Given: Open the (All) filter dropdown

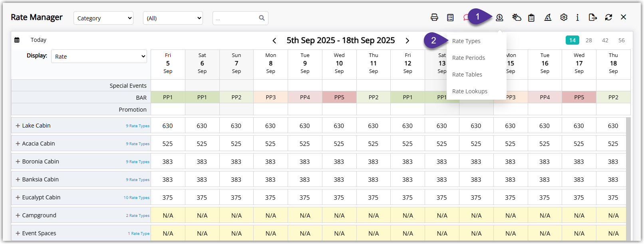Looking at the screenshot, I should [173, 18].
